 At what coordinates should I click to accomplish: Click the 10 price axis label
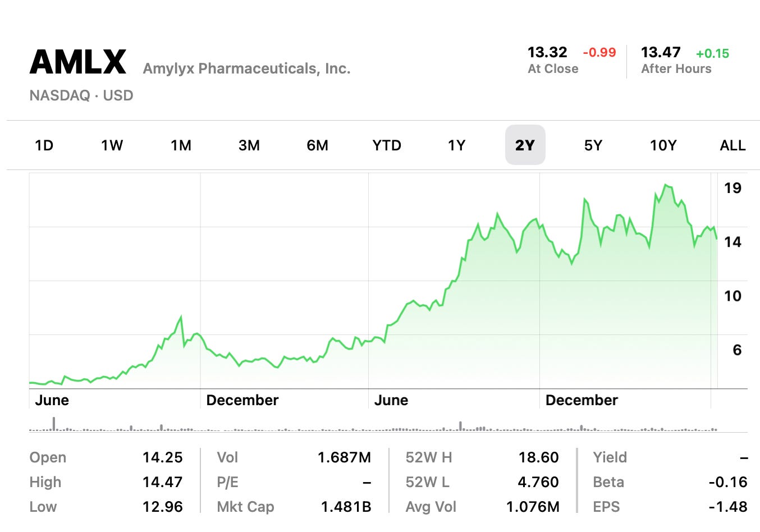click(x=732, y=296)
